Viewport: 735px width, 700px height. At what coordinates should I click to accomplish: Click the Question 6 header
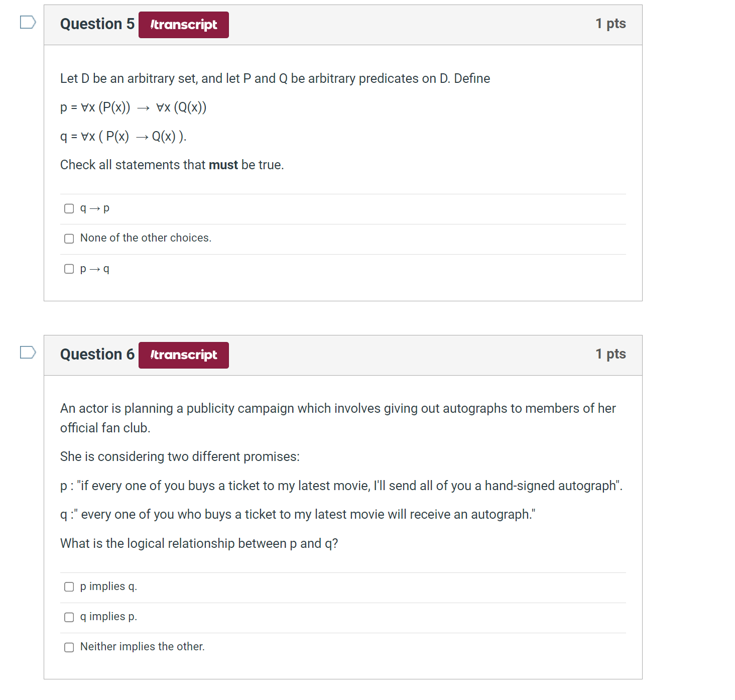(96, 354)
